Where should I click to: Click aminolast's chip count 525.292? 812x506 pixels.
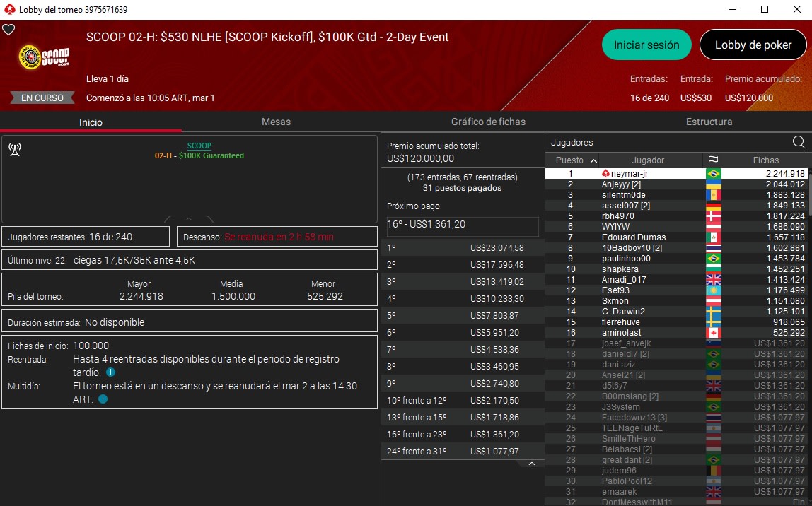tap(786, 333)
